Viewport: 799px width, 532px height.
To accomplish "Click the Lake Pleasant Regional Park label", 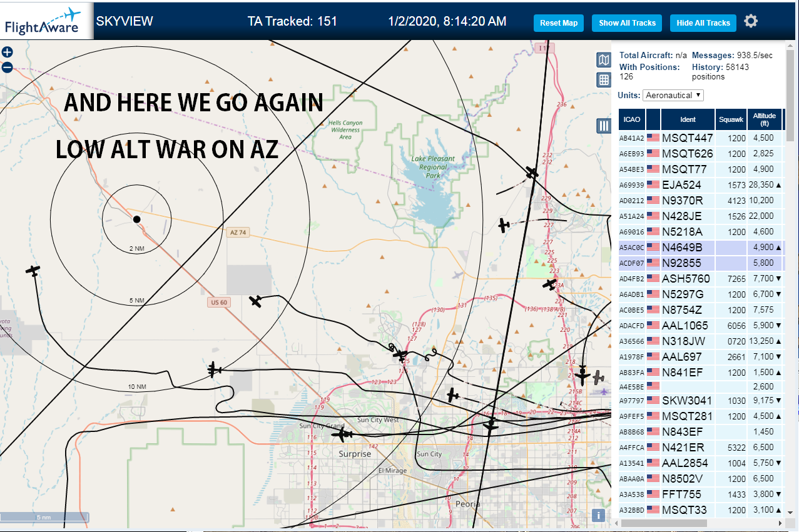I will coord(434,167).
